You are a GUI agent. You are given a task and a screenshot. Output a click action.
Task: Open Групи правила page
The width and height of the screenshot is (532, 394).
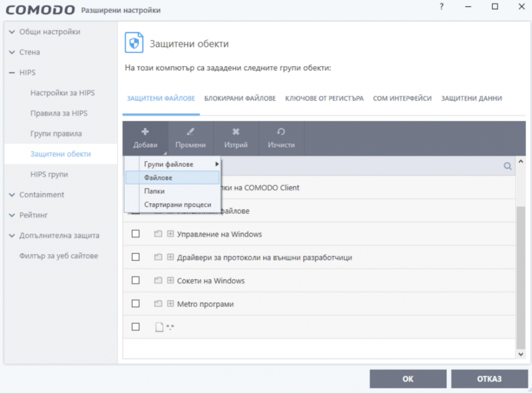[x=56, y=133]
